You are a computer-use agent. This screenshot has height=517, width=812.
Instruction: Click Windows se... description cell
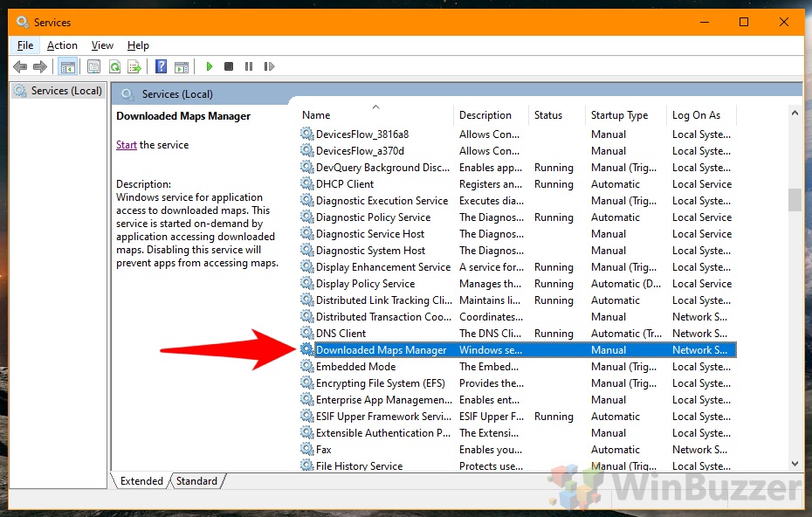491,349
